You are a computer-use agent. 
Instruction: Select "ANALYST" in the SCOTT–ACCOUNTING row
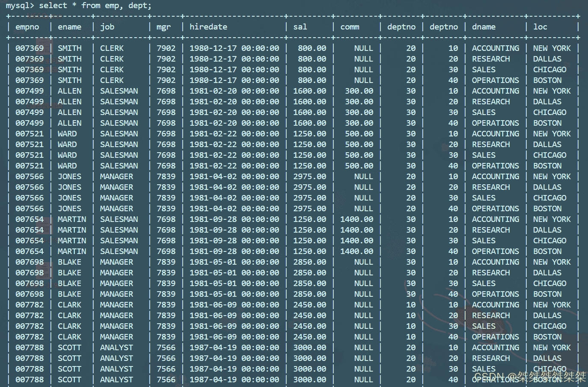point(116,348)
